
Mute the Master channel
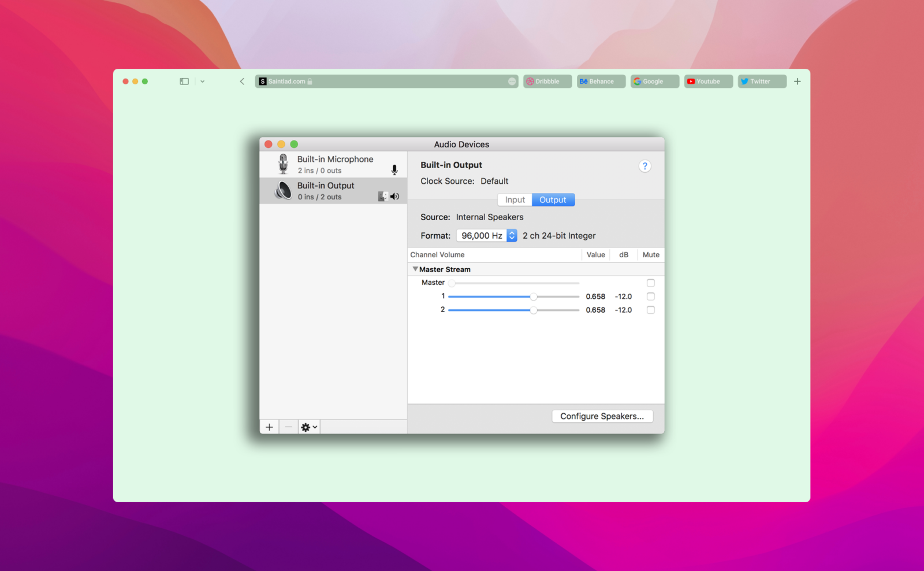[x=651, y=283]
